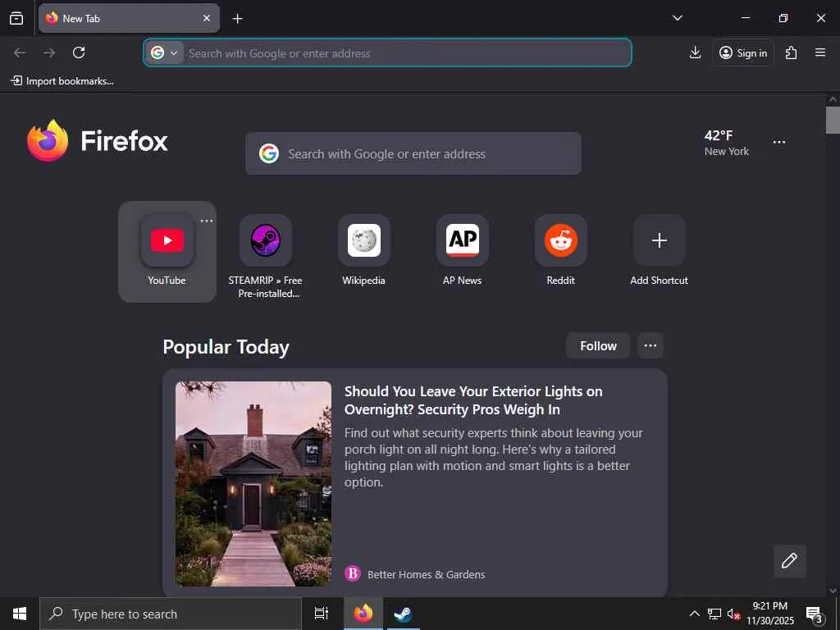Screen dimensions: 840x630
Task: Open YouTube shortcut three-dot context menu
Action: click(x=206, y=221)
